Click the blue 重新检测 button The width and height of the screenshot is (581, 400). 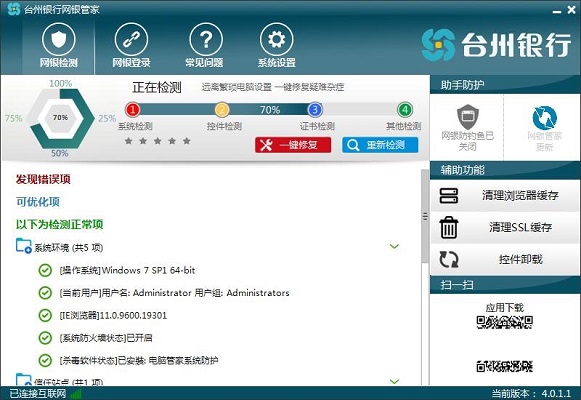(x=380, y=145)
